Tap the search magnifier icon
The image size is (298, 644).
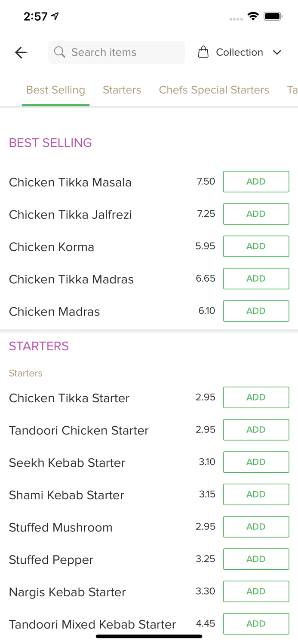(60, 52)
